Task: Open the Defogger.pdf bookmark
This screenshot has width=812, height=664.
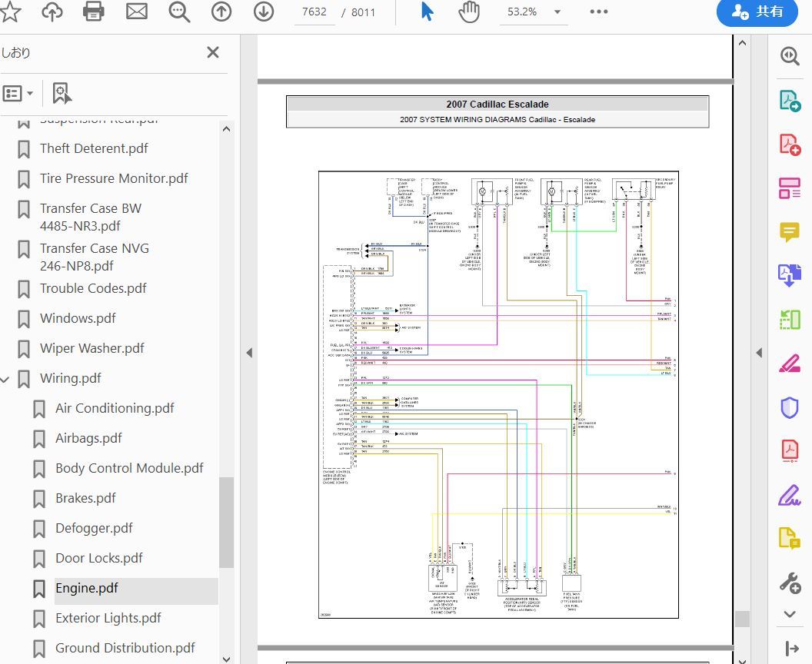Action: [x=94, y=529]
